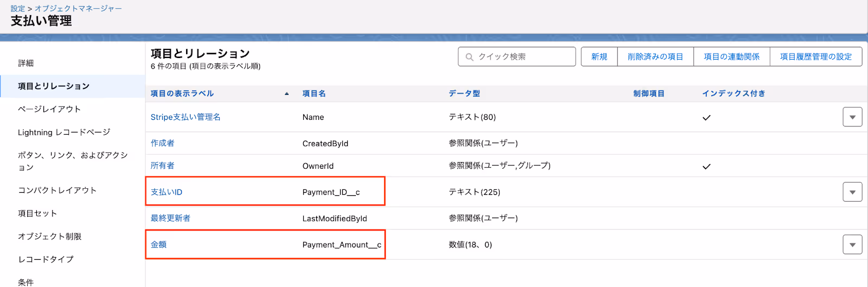This screenshot has width=868, height=287.
Task: Sort by 項目名 column header
Action: point(314,94)
